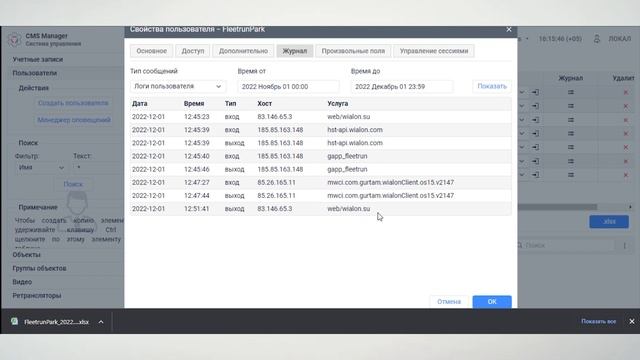Viewport: 640px width, 360px height.
Task: Open the Тип сообщений dropdown
Action: pos(177,87)
